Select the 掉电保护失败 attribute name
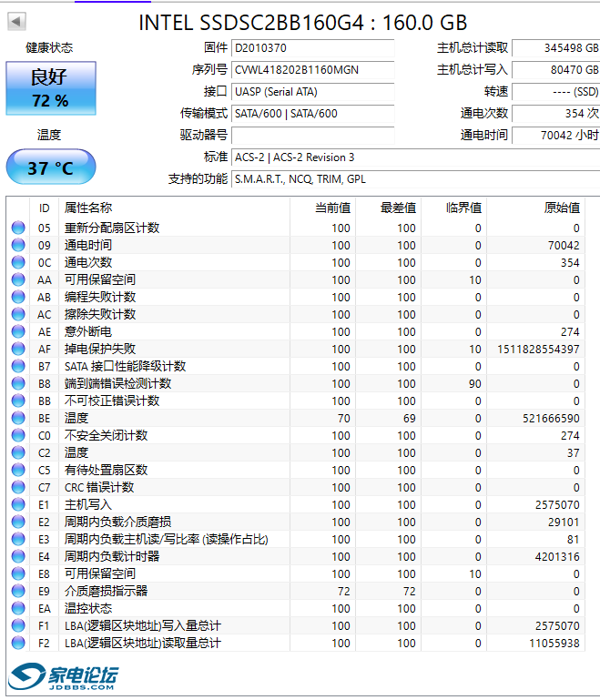The width and height of the screenshot is (600, 700). (x=100, y=350)
